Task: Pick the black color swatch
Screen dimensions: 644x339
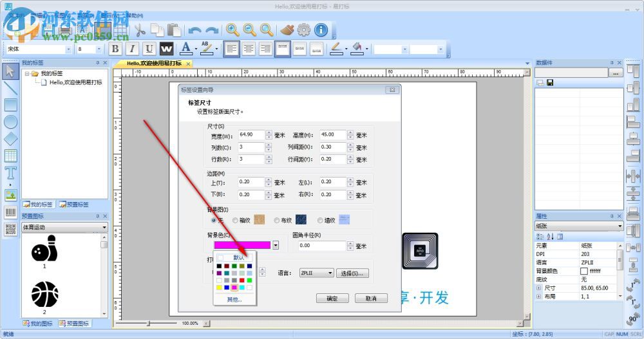Action: click(220, 266)
